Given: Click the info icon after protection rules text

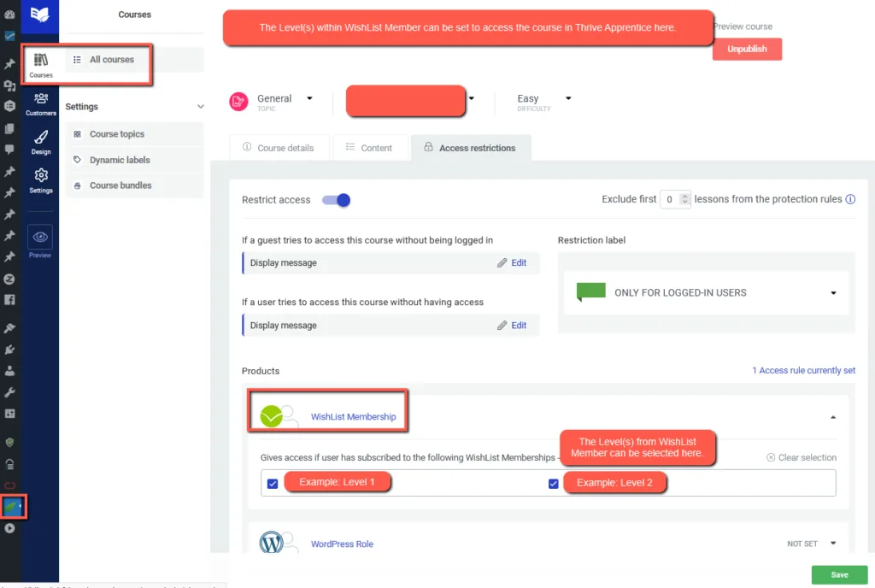Looking at the screenshot, I should (x=850, y=199).
